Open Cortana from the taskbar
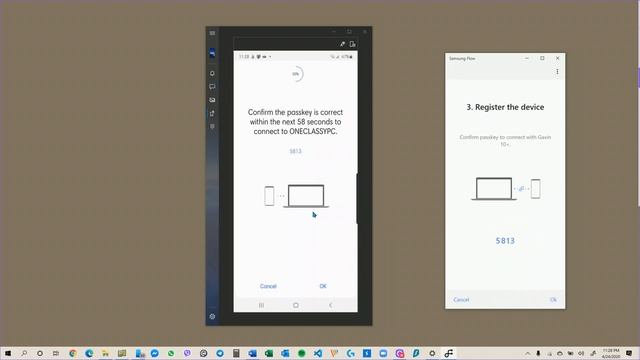 [40, 353]
